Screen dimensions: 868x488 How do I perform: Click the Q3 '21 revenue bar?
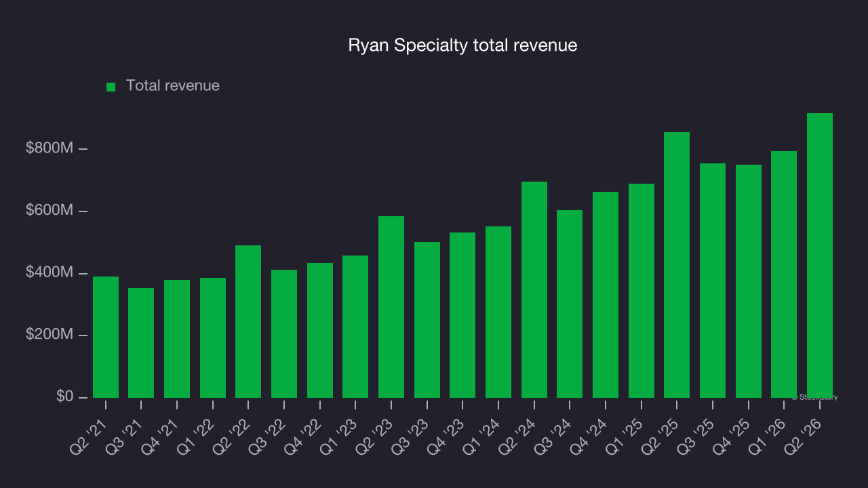click(x=141, y=343)
